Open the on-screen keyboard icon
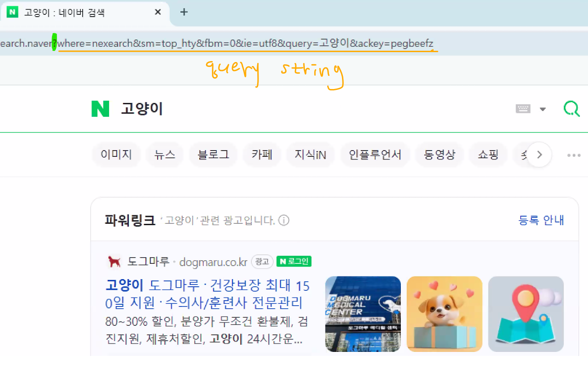The image size is (588, 391). pos(523,109)
